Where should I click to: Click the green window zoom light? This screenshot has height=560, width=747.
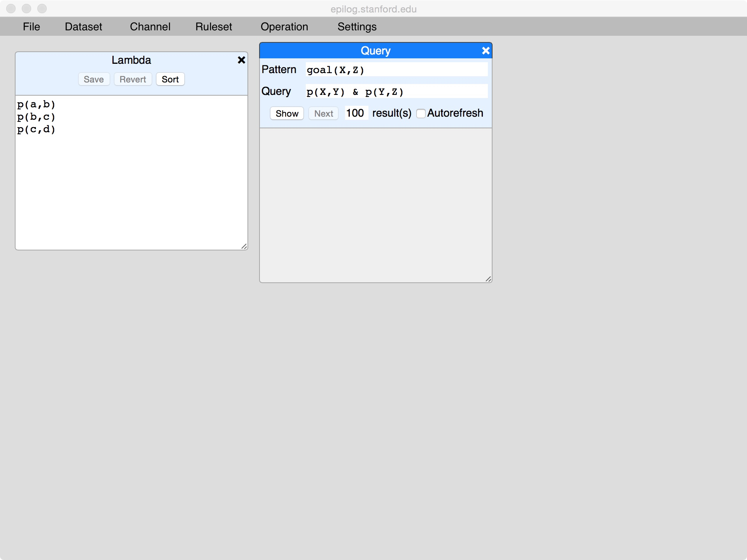pos(42,9)
